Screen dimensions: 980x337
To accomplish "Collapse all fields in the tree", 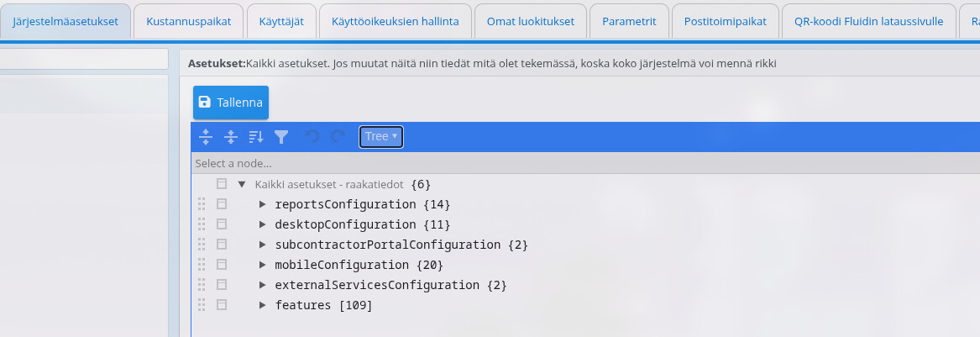I will pos(231,136).
